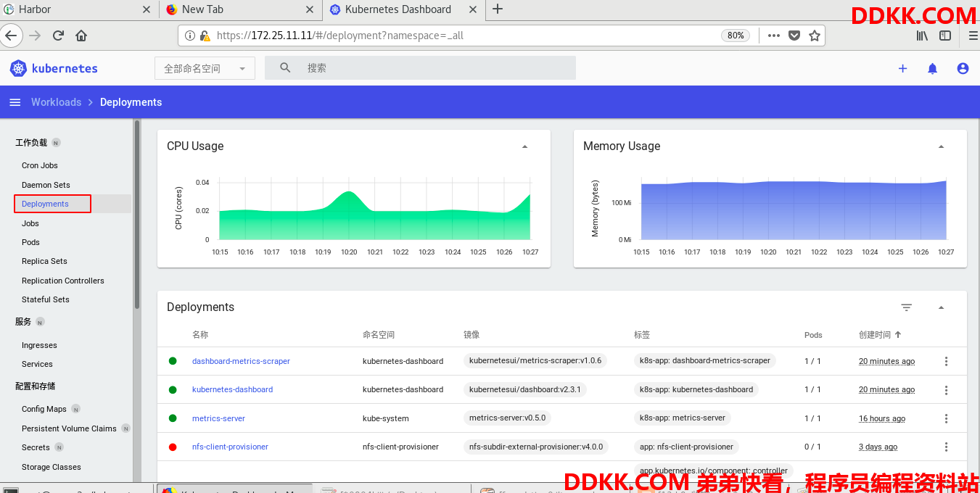This screenshot has width=980, height=493.
Task: Open Stateful Sets in sidebar
Action: 46,299
